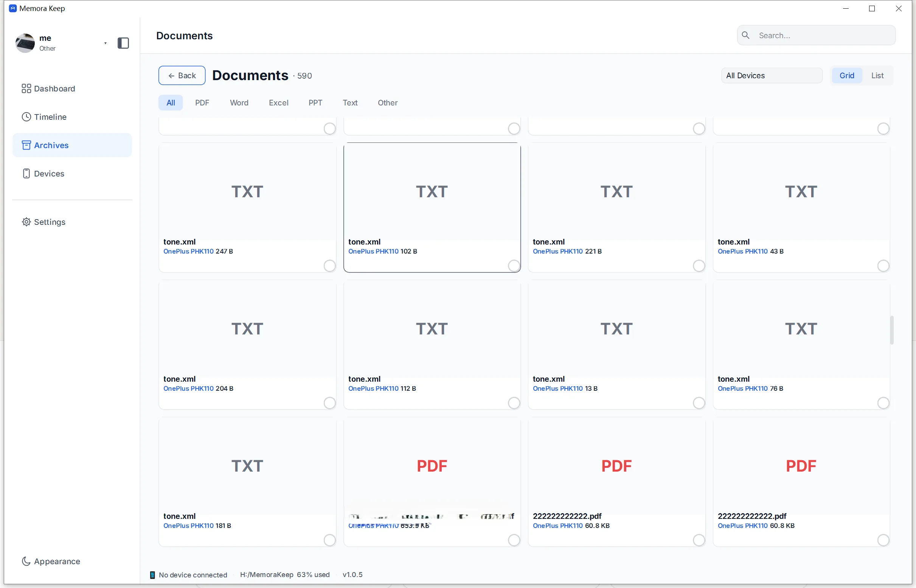Viewport: 916px width, 588px height.
Task: Select the 247 B tone.xml checkbox circle
Action: point(329,265)
